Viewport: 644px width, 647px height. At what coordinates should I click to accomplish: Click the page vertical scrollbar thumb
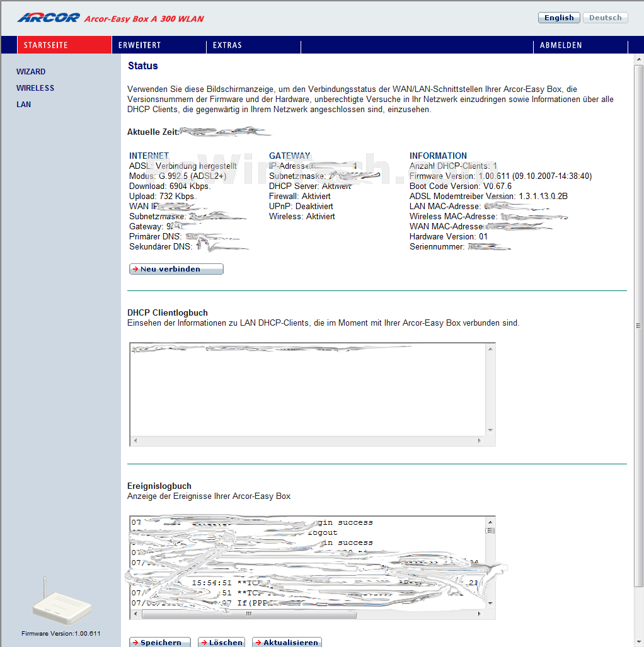tap(639, 326)
